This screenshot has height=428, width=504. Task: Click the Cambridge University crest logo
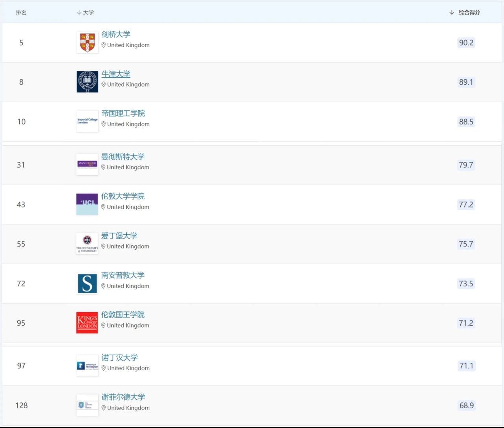click(87, 43)
